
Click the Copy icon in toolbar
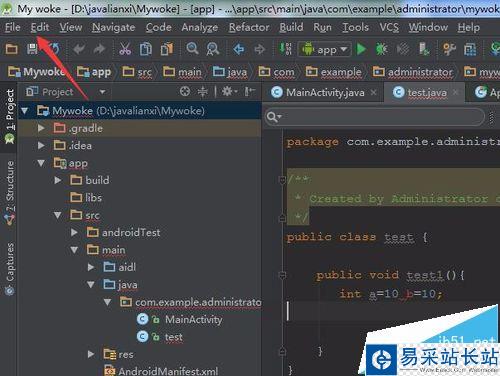(146, 49)
